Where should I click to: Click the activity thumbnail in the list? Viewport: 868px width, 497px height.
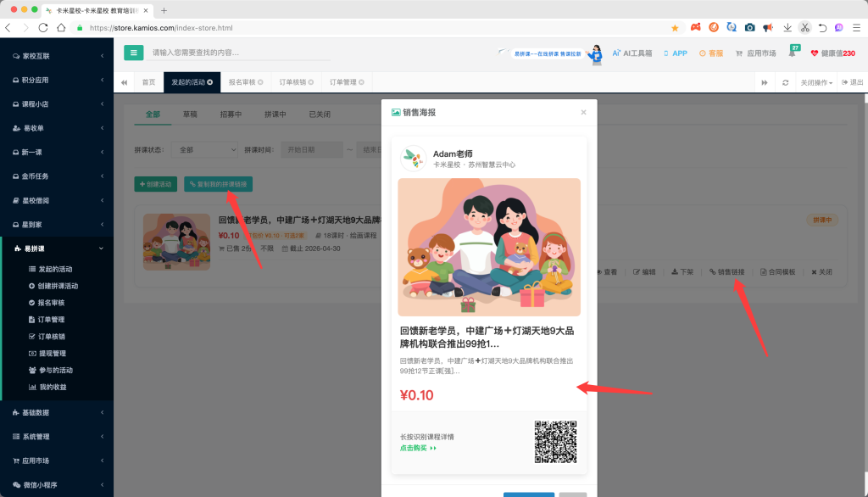(176, 242)
